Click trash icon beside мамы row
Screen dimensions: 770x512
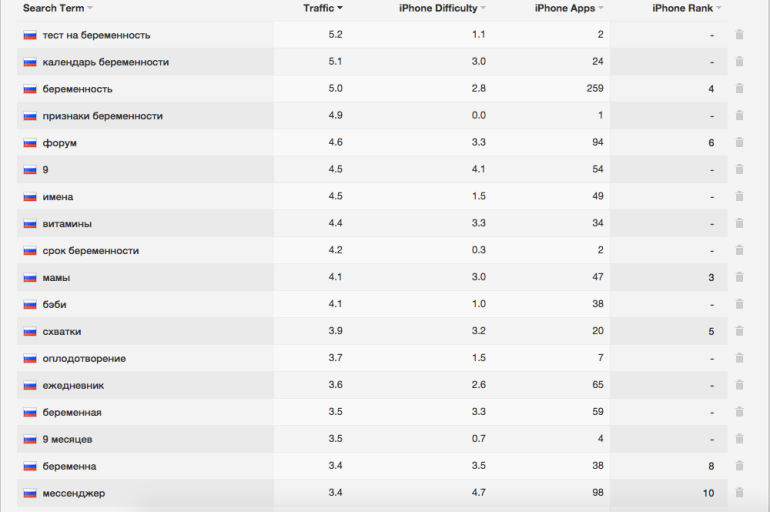coord(739,277)
